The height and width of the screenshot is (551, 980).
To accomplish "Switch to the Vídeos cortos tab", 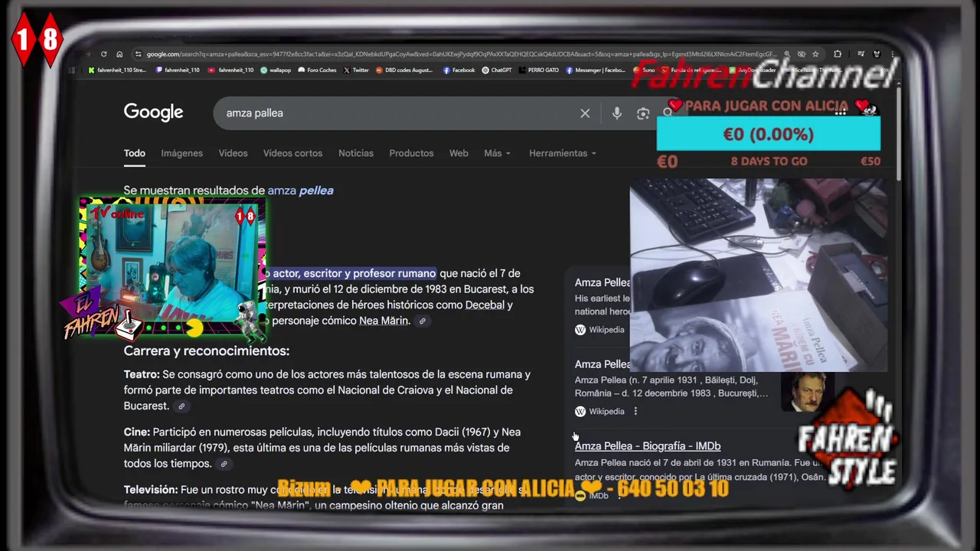I will coord(292,153).
